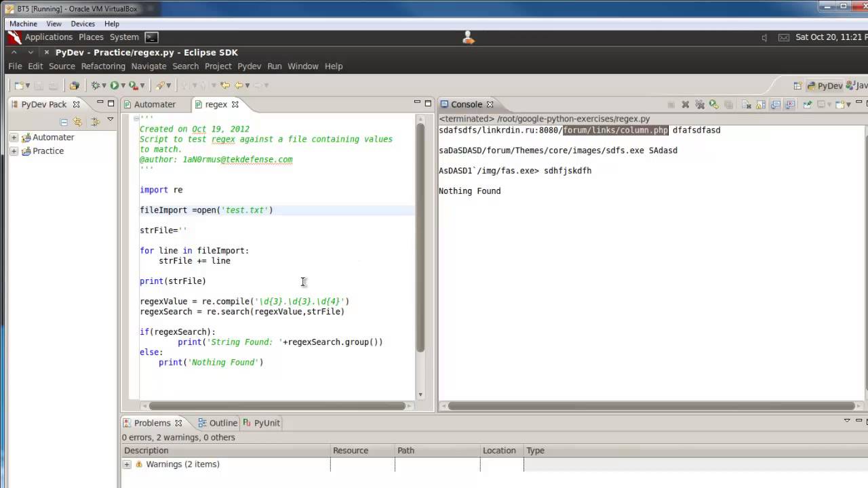Viewport: 868px width, 488px height.
Task: Click the Back navigation arrow icon
Action: tap(239, 85)
